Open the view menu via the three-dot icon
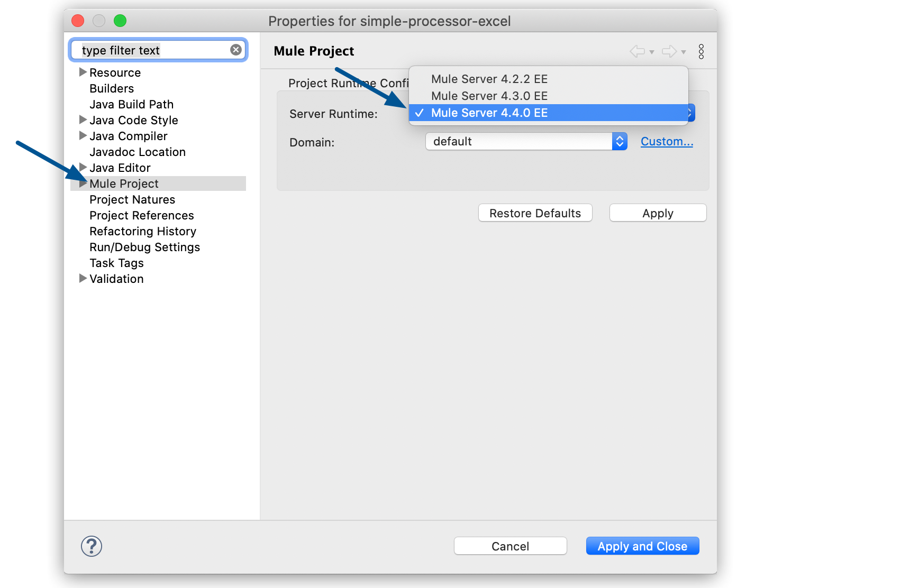910x588 pixels. point(702,51)
